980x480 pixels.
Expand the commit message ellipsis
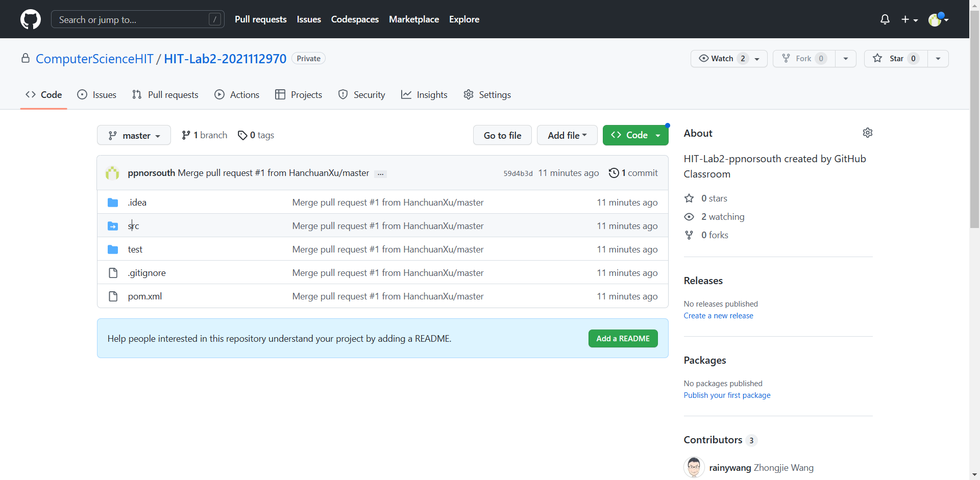coord(380,173)
